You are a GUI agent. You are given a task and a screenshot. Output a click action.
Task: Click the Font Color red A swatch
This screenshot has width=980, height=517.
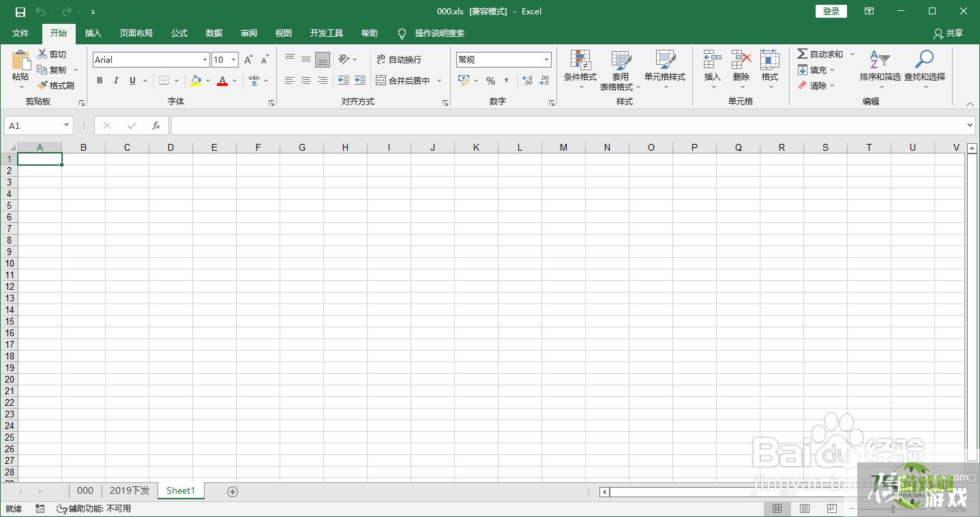point(222,80)
